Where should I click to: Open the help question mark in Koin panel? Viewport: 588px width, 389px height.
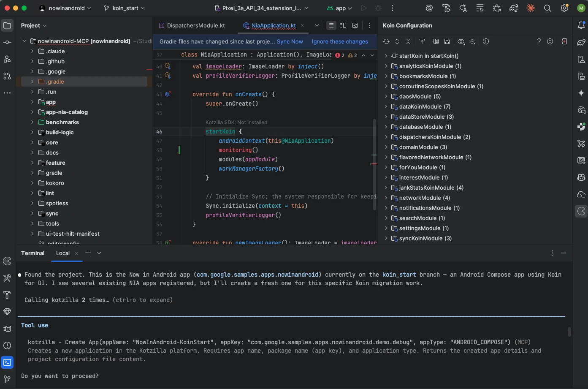[x=539, y=41]
